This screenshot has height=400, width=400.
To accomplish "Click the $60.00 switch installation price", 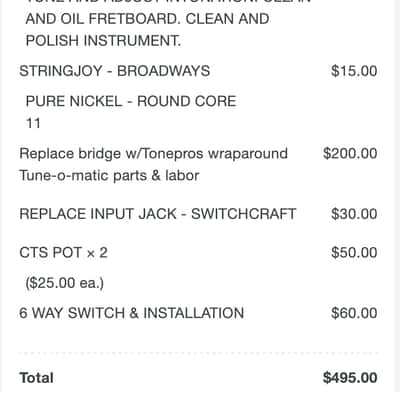I will coord(354,313).
